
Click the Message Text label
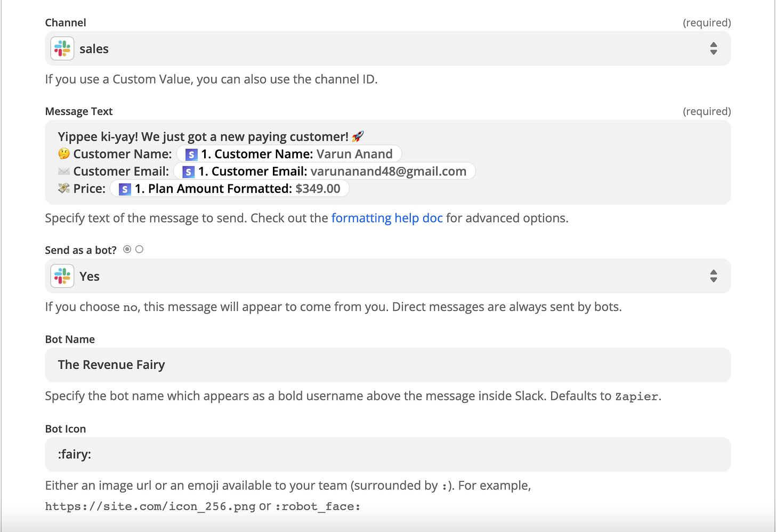click(79, 111)
